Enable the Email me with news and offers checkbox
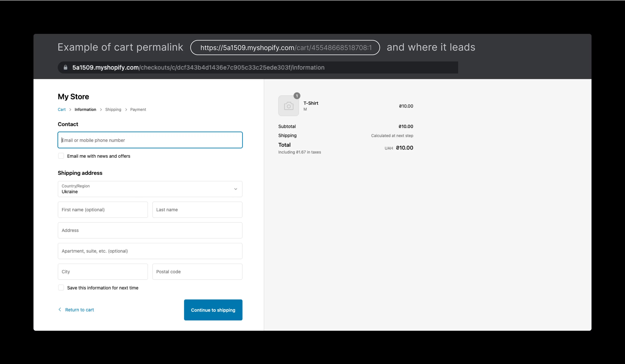 point(61,156)
